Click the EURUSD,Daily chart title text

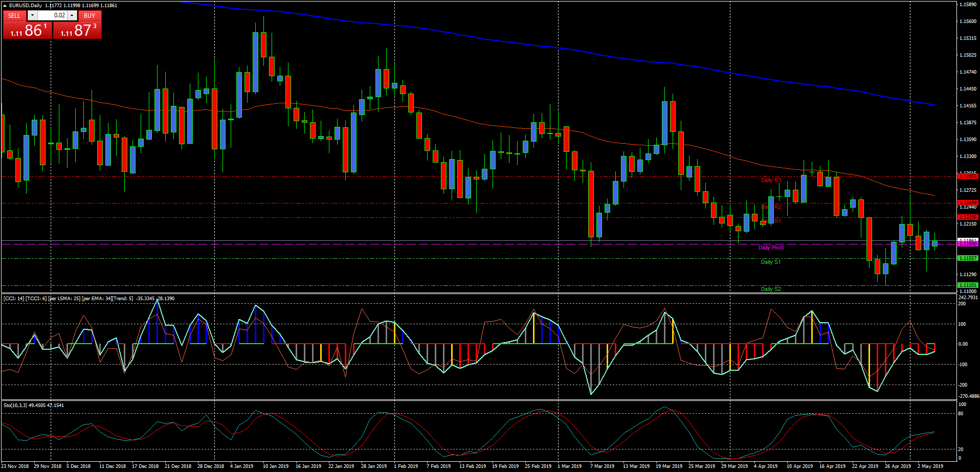(x=25, y=6)
